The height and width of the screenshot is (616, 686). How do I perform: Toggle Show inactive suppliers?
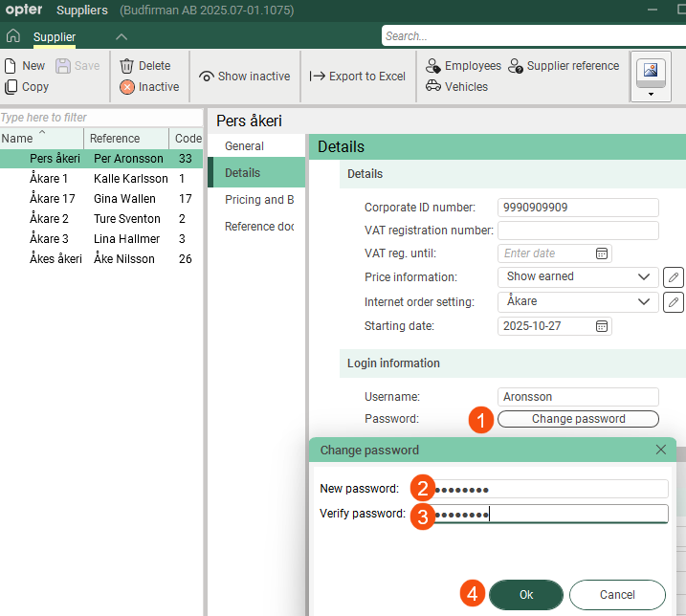245,77
